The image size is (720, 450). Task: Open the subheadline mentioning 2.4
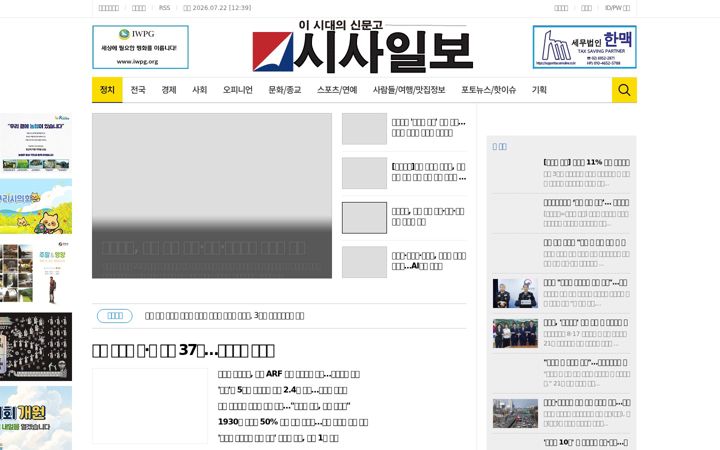282,390
